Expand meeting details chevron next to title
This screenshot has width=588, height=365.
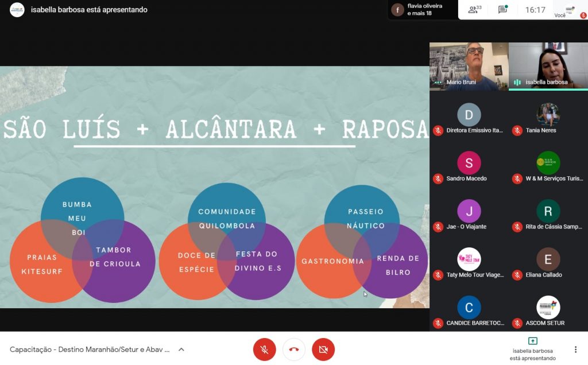pos(181,350)
